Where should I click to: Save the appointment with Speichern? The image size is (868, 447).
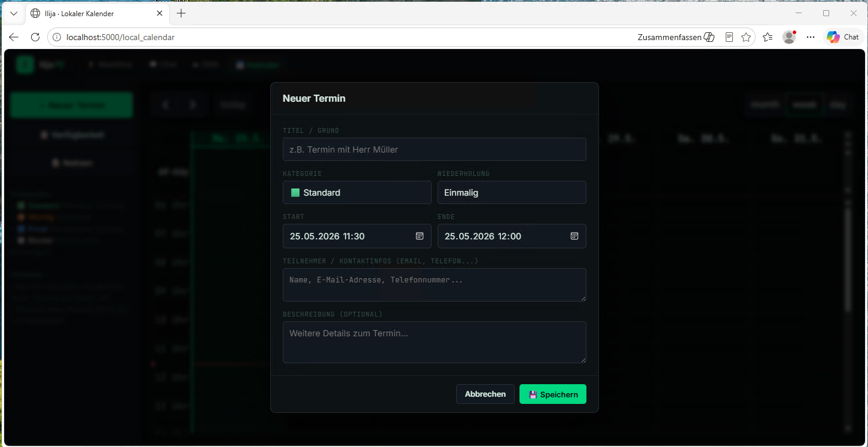tap(553, 394)
